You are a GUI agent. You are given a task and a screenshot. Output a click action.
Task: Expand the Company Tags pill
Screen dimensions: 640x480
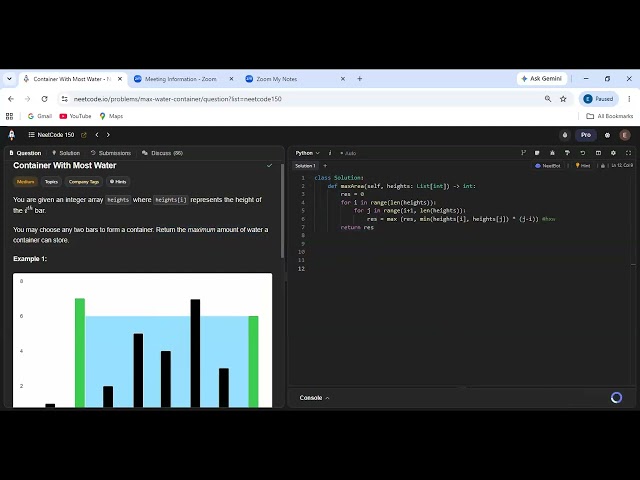click(x=84, y=182)
